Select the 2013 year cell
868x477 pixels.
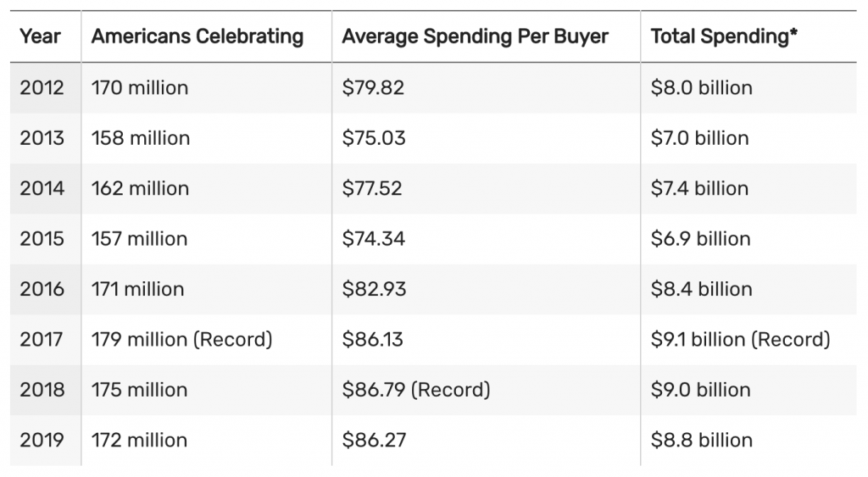click(x=42, y=138)
